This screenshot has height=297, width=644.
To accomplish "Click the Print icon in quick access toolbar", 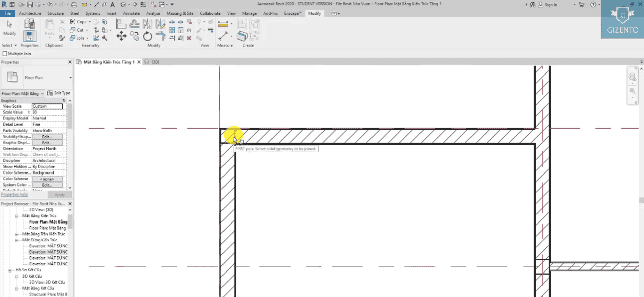I will tap(74, 4).
